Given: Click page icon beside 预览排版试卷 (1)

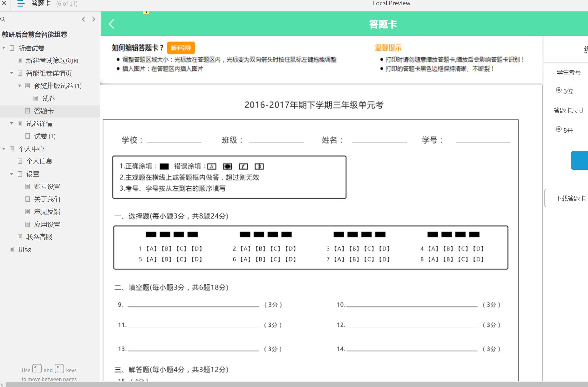Looking at the screenshot, I should point(28,85).
